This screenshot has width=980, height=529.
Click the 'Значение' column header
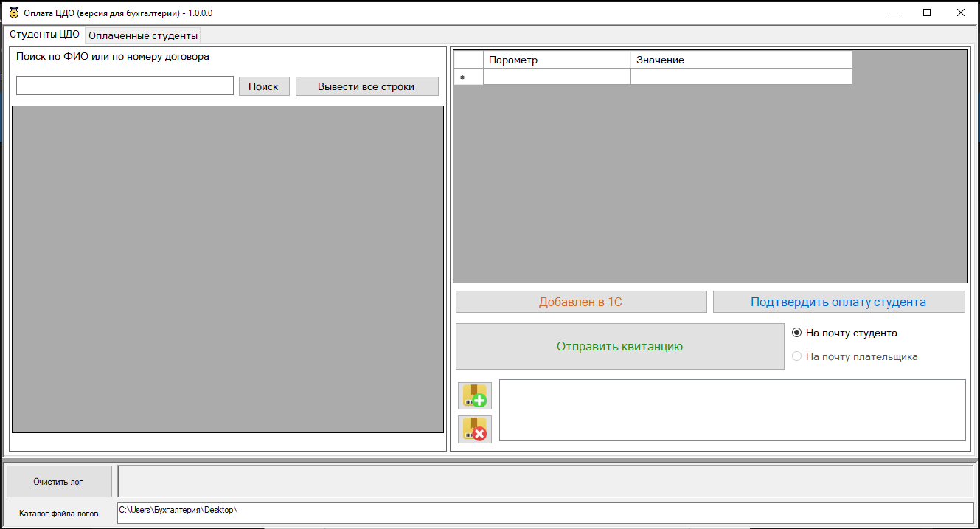tap(740, 60)
